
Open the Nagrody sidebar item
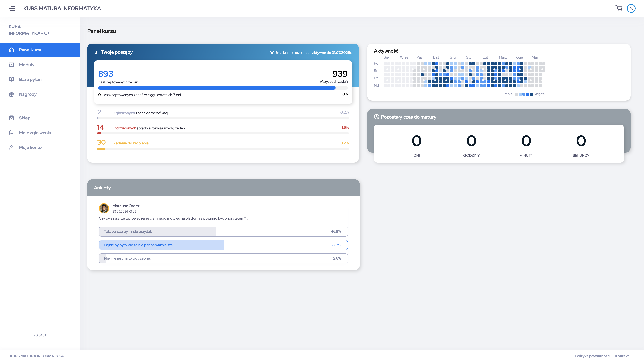click(x=40, y=94)
